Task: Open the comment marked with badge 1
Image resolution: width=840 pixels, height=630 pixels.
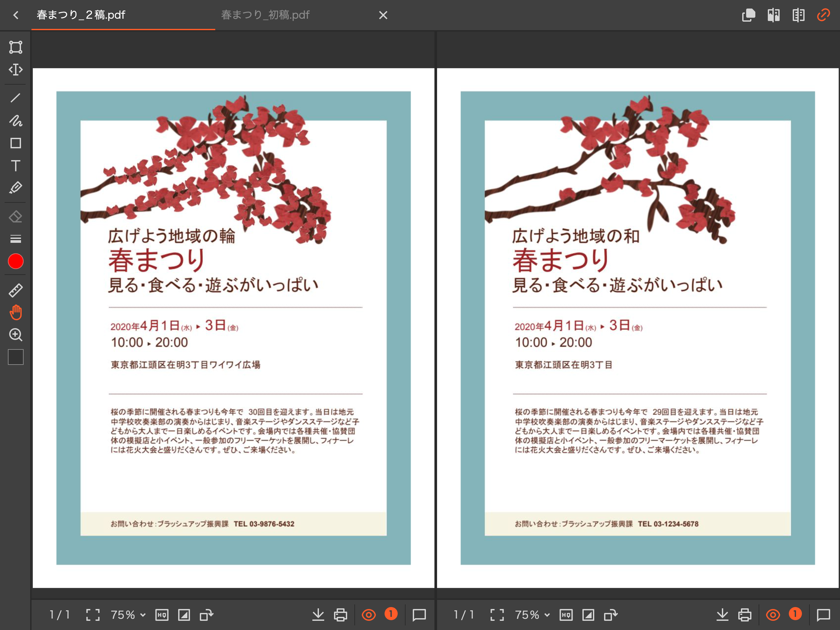Action: click(x=391, y=615)
